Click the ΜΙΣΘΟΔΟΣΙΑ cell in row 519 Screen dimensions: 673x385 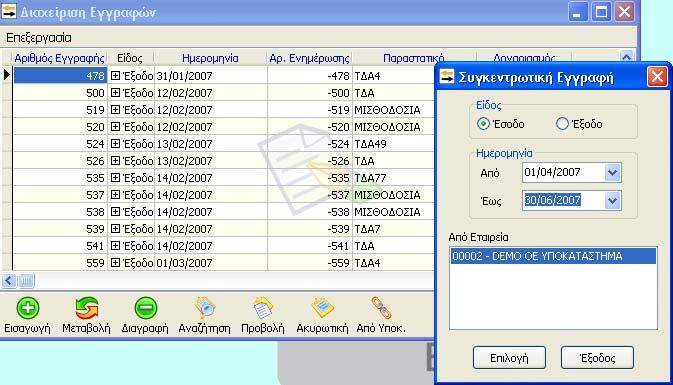point(394,110)
